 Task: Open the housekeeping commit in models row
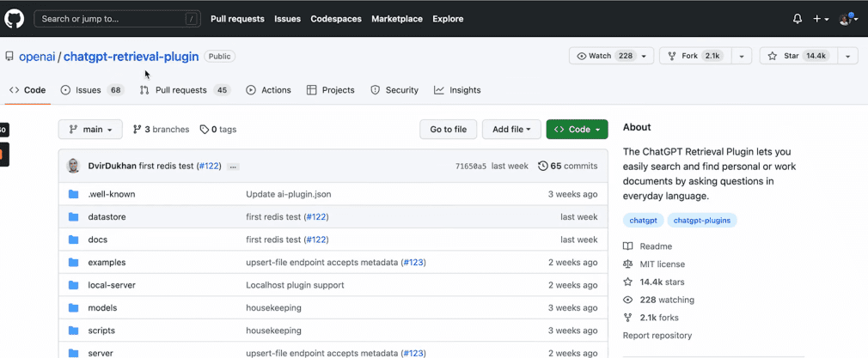pyautogui.click(x=273, y=307)
